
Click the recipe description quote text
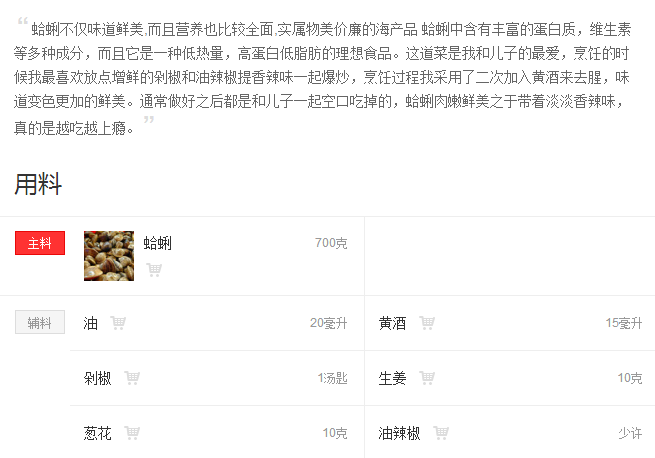pyautogui.click(x=322, y=77)
